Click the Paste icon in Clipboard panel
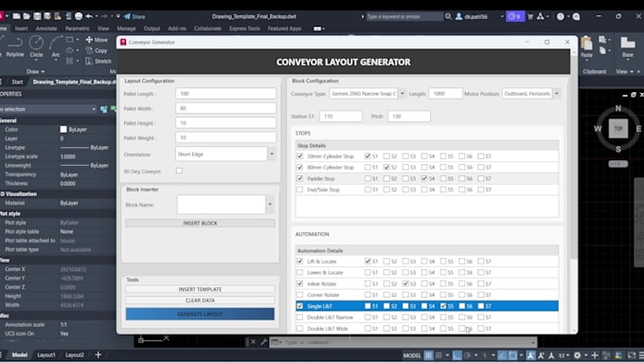Viewport: 644px width, 363px height. 586,46
